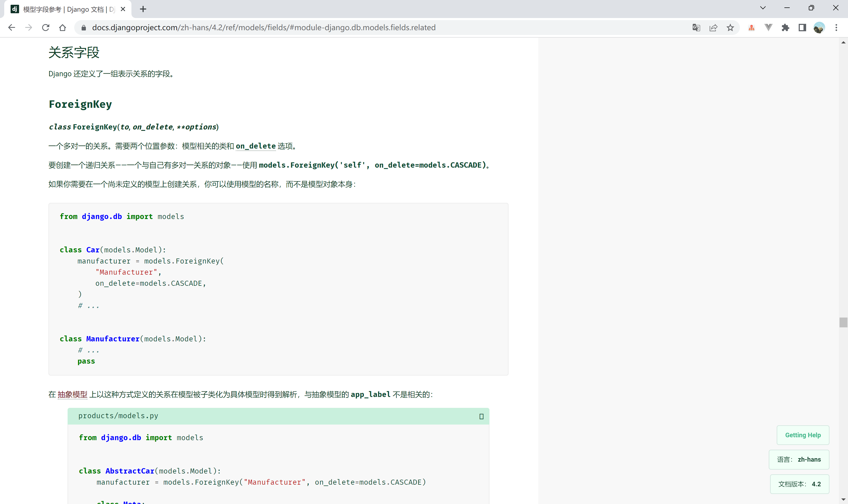Go to the browser home page
Screen dimensions: 848x504
pyautogui.click(x=63, y=28)
